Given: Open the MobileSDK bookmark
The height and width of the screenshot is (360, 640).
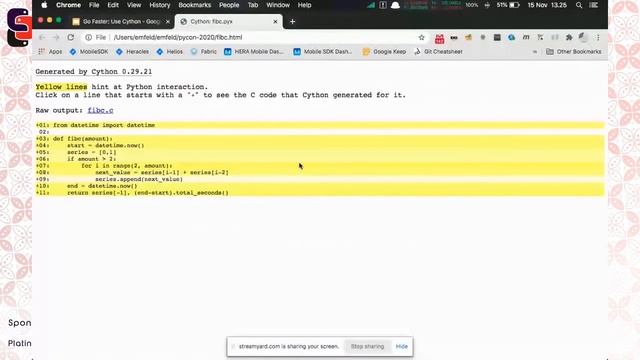Looking at the screenshot, I should tap(89, 51).
